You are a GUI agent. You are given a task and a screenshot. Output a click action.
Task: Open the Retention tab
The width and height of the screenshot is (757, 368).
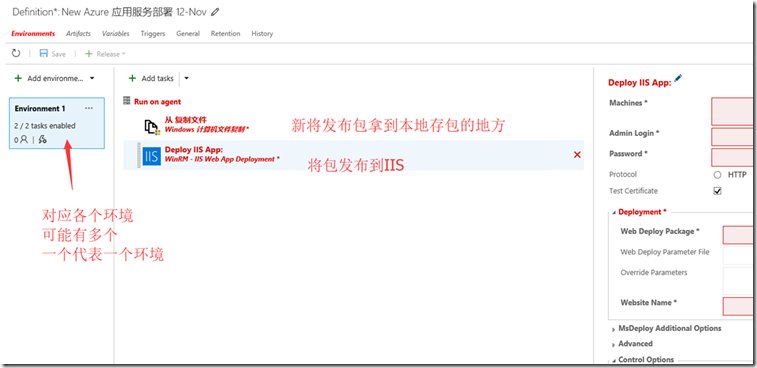(225, 34)
